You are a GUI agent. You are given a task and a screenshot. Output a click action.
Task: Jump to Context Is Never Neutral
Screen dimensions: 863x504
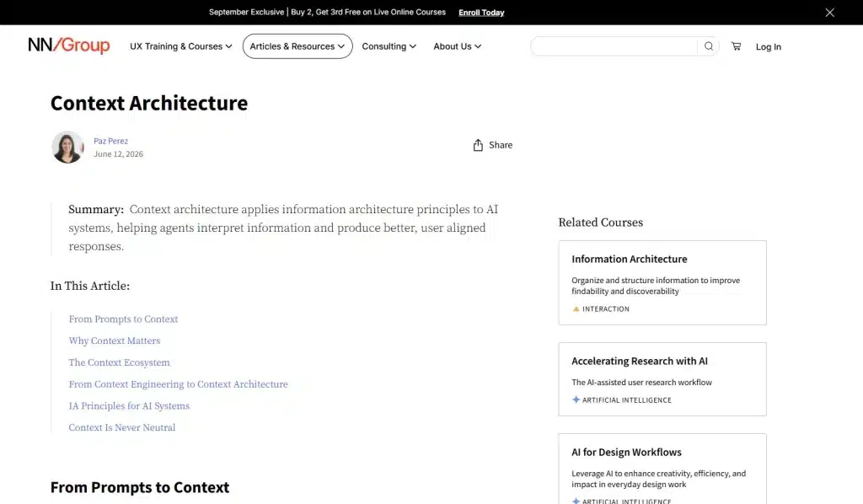click(x=122, y=427)
